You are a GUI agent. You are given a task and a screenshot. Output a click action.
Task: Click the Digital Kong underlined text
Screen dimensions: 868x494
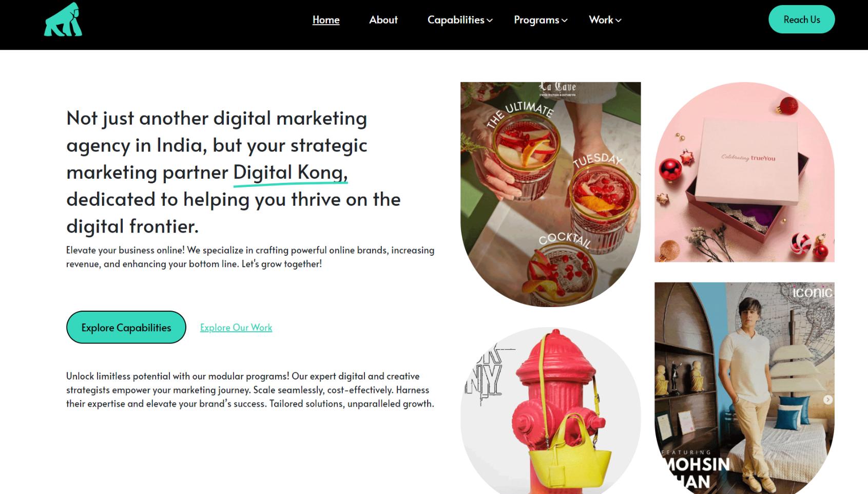click(290, 173)
